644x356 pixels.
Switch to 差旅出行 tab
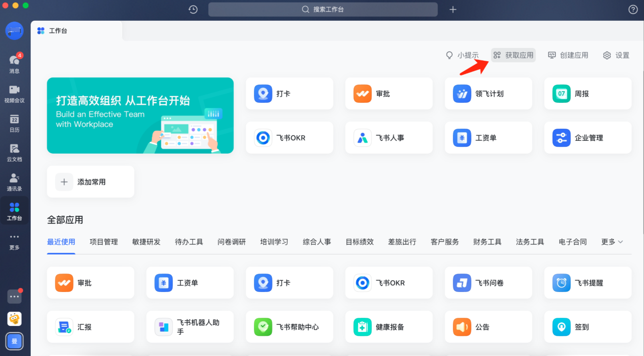(402, 242)
